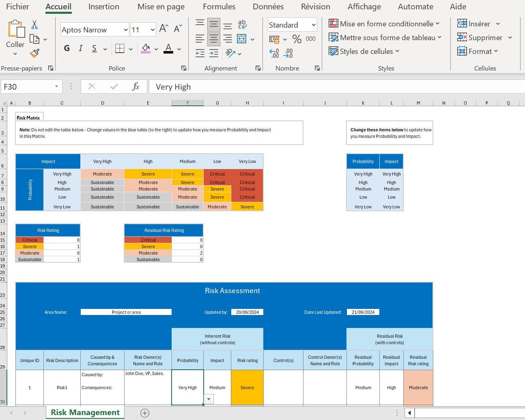Toggle bold with the G button

coord(67,48)
